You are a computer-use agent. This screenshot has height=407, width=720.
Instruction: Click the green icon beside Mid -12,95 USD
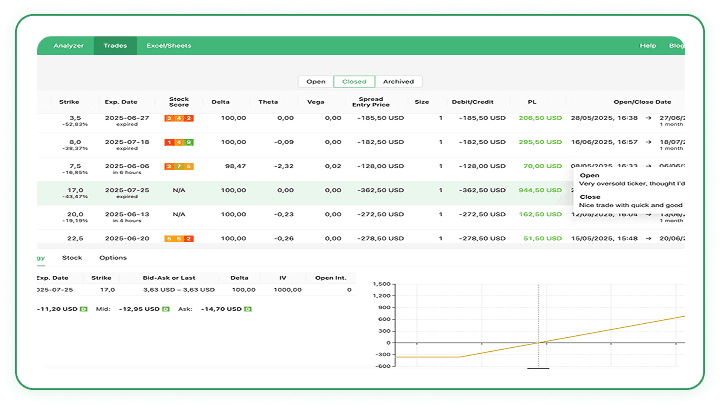coord(166,309)
